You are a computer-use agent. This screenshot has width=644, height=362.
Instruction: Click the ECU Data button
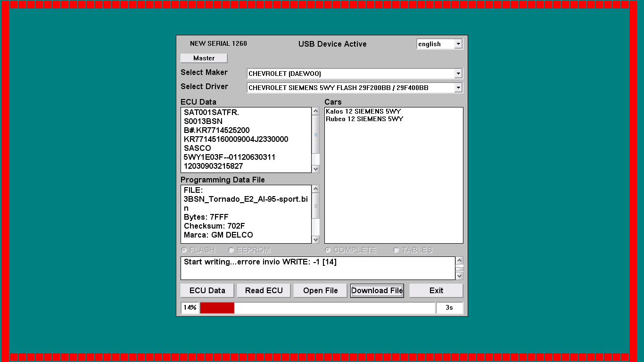(x=207, y=290)
